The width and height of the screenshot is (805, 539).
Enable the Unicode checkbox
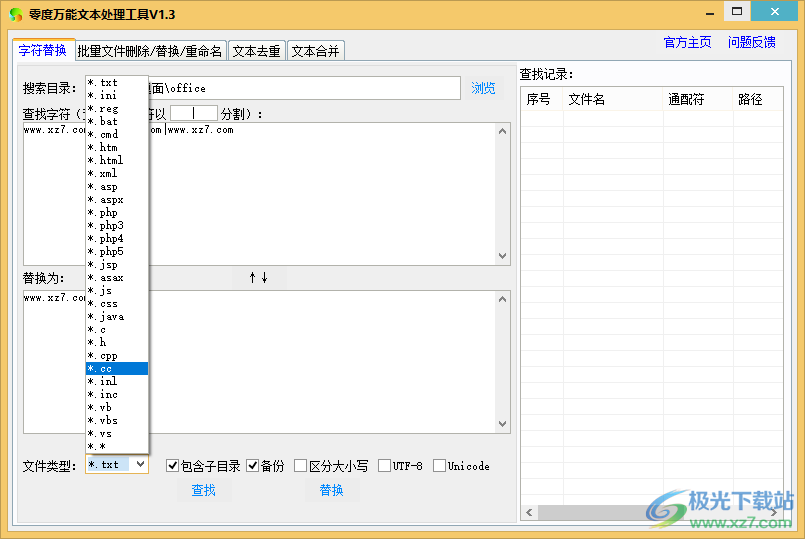click(x=462, y=466)
